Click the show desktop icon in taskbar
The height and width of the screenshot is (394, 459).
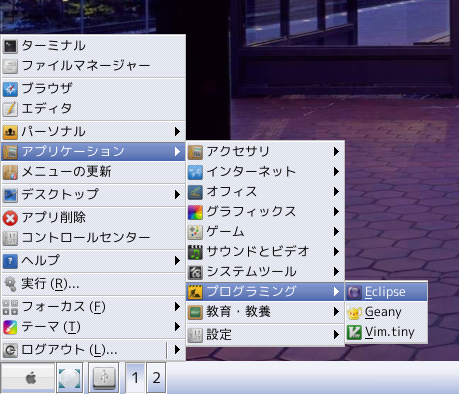click(x=69, y=378)
